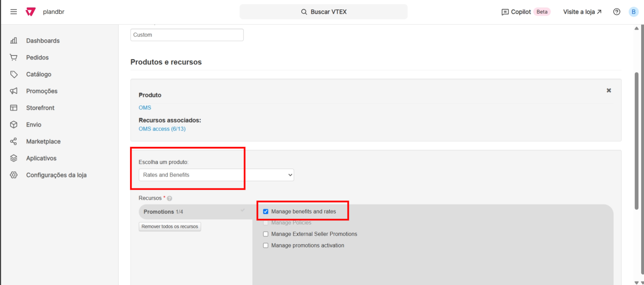This screenshot has width=644, height=285.
Task: Open the hamburger menu icon
Action: click(14, 12)
